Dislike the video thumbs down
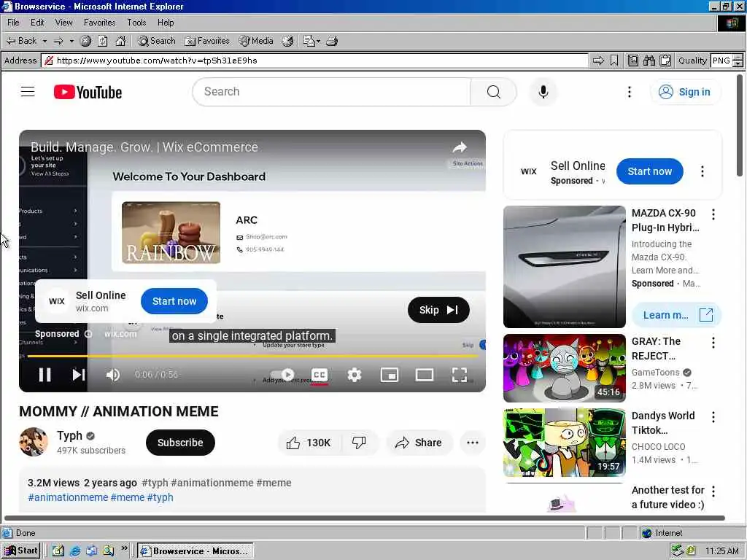The height and width of the screenshot is (560, 747). pyautogui.click(x=359, y=443)
